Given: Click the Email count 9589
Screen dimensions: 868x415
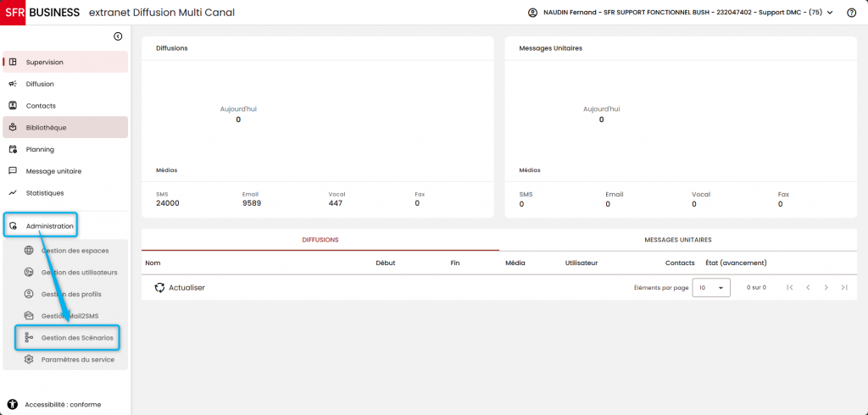Looking at the screenshot, I should click(251, 203).
